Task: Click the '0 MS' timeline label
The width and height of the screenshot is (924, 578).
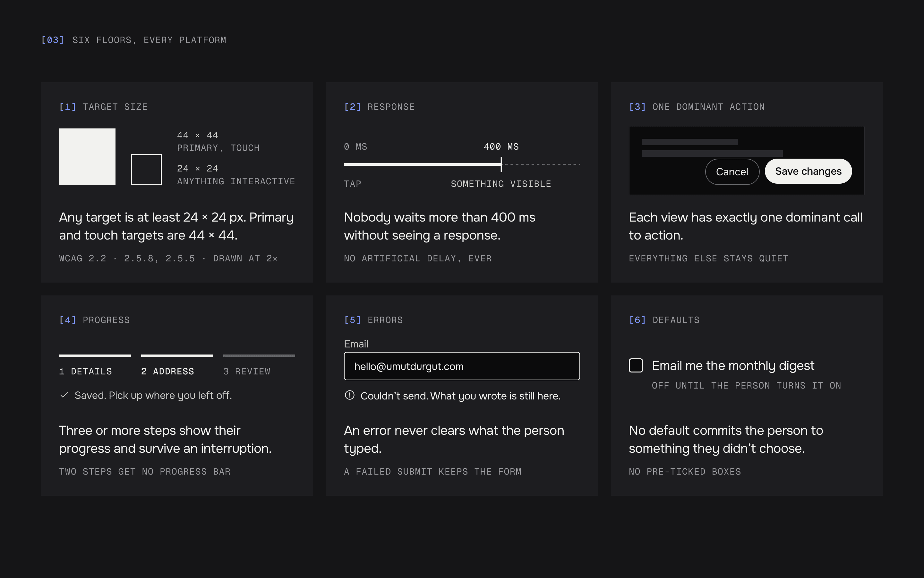Action: click(355, 147)
